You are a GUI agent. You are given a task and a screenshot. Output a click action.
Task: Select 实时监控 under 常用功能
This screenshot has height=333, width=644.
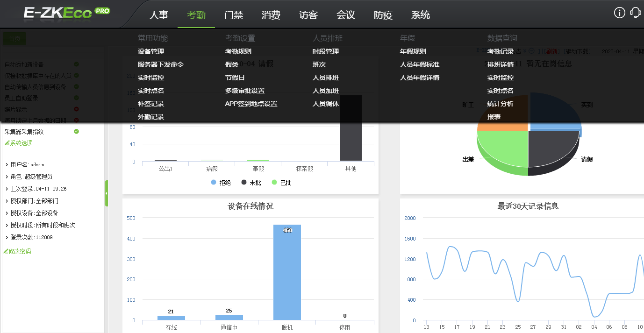point(151,78)
